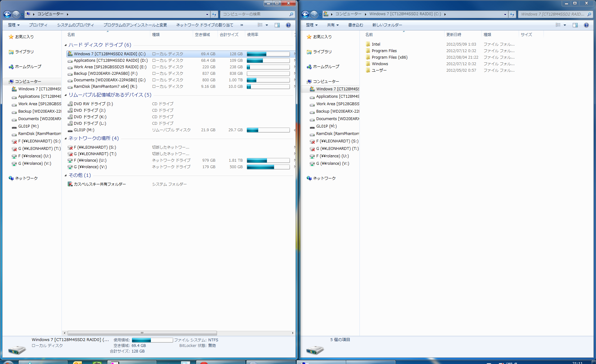This screenshot has width=596, height=364.
Task: Select DVD RW ドライブ (I:) drive icon
Action: [70, 104]
